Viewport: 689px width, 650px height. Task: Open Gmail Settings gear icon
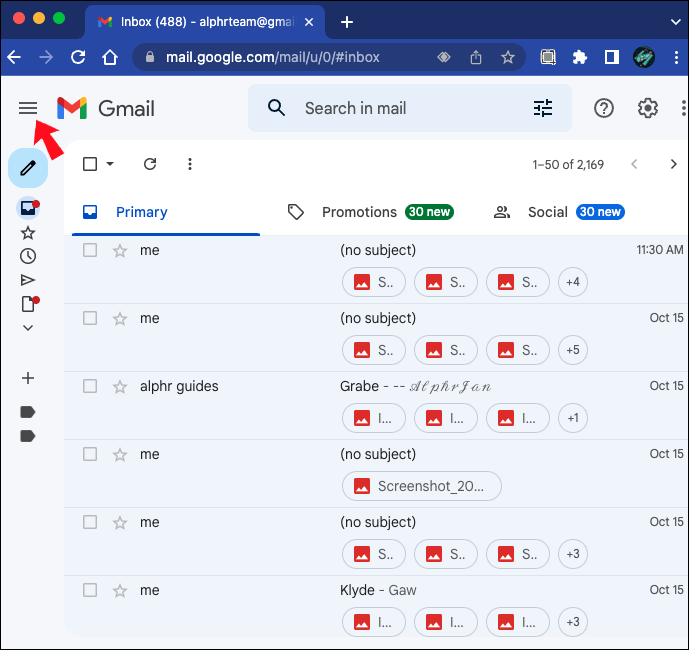(x=648, y=108)
